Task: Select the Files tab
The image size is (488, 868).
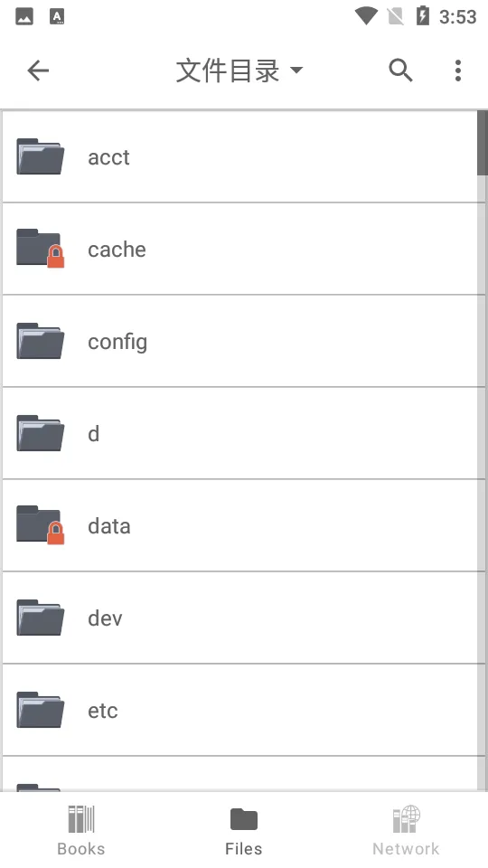Action: click(x=243, y=830)
